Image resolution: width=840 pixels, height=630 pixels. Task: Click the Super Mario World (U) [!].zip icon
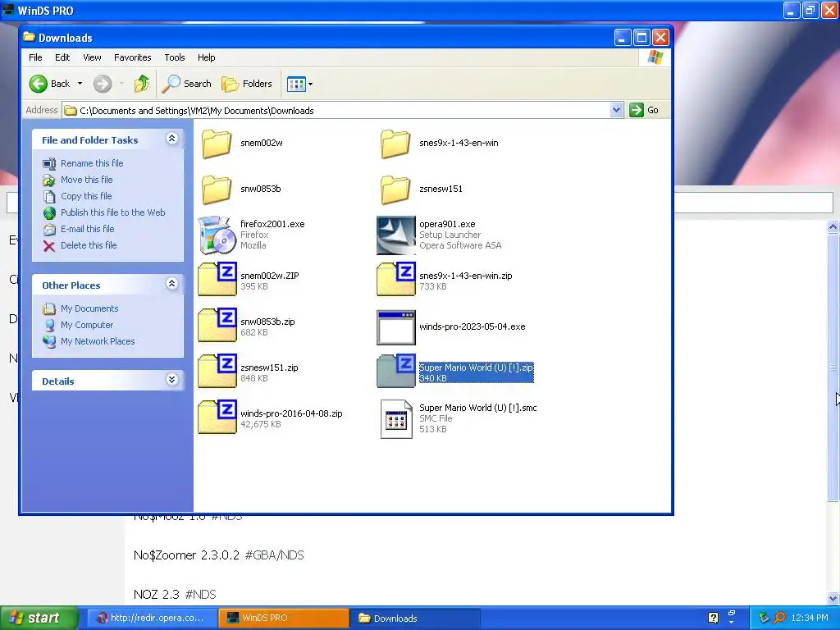396,372
